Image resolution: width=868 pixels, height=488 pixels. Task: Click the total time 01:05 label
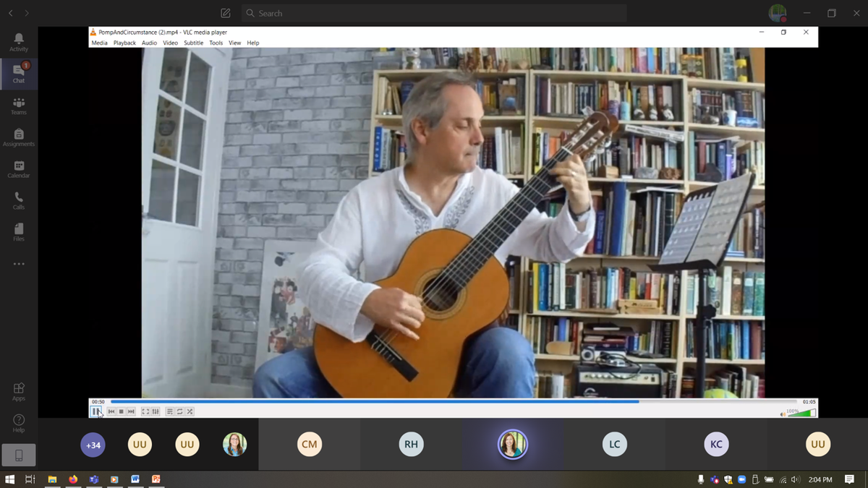pos(809,401)
